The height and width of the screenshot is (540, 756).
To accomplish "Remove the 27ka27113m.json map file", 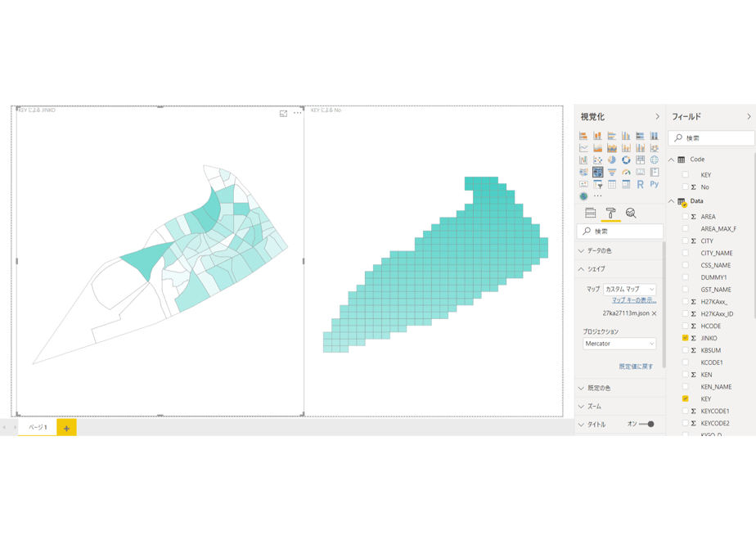I will tap(655, 313).
